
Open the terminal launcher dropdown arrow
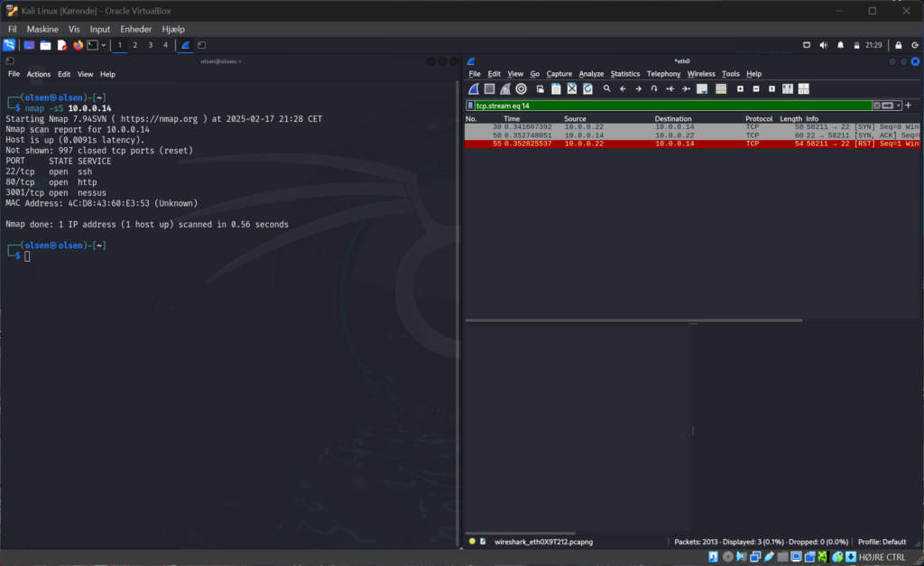[104, 45]
